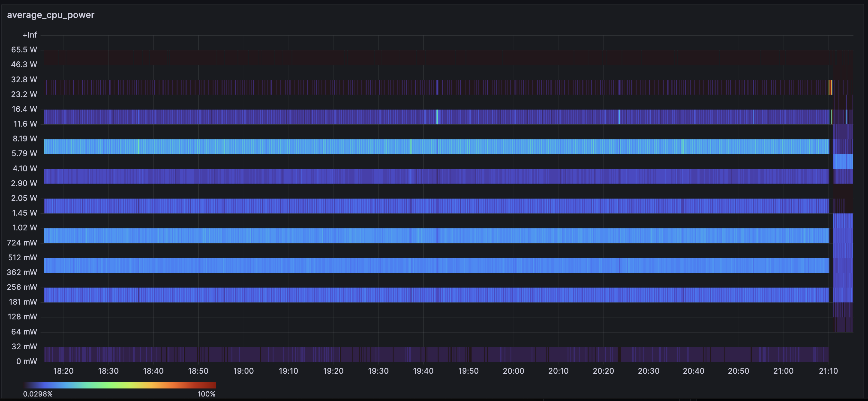The width and height of the screenshot is (868, 401).
Task: Select the 18:20 time axis label
Action: tap(64, 371)
